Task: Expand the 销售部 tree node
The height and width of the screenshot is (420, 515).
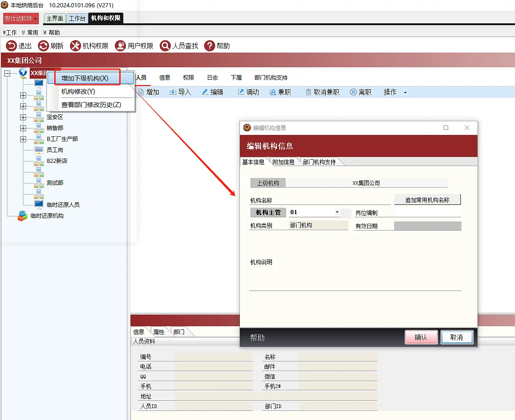Action: pyautogui.click(x=23, y=128)
